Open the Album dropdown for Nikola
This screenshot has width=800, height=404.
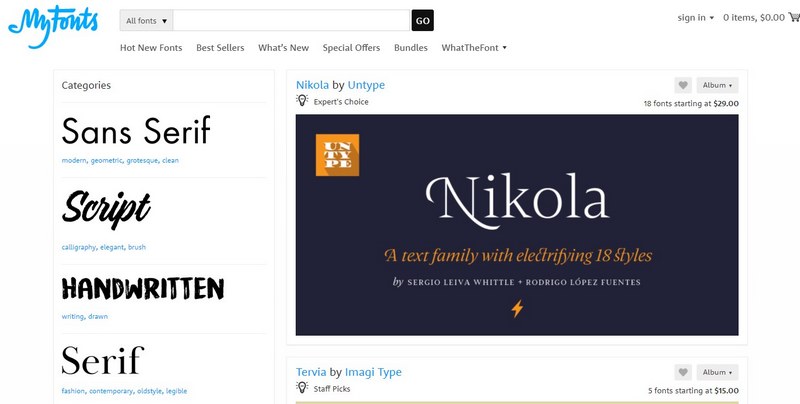click(x=717, y=85)
